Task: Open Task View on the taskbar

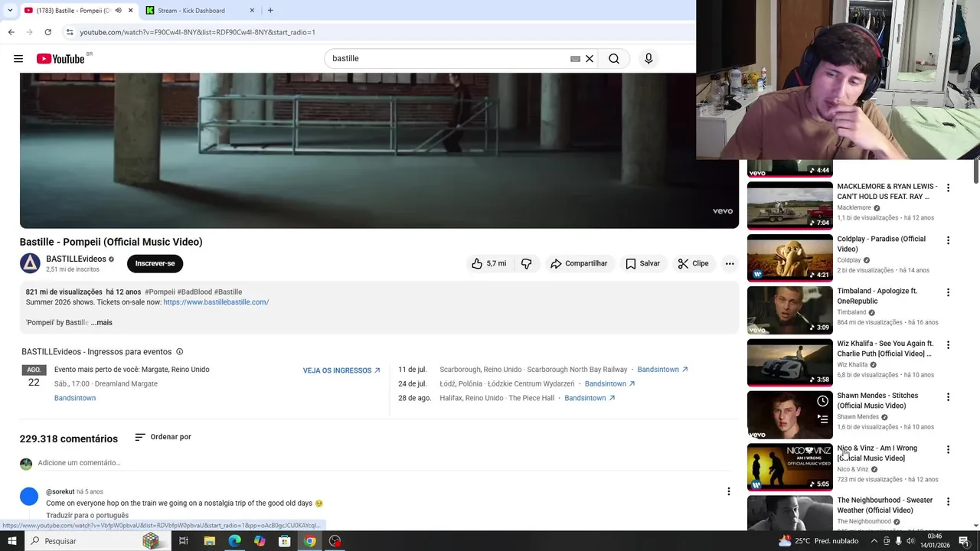Action: [x=184, y=541]
